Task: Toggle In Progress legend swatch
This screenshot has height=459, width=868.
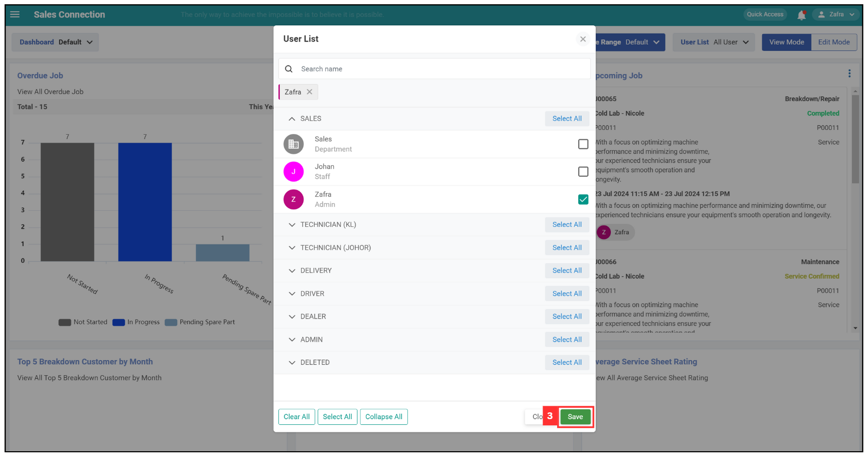Action: click(x=119, y=322)
